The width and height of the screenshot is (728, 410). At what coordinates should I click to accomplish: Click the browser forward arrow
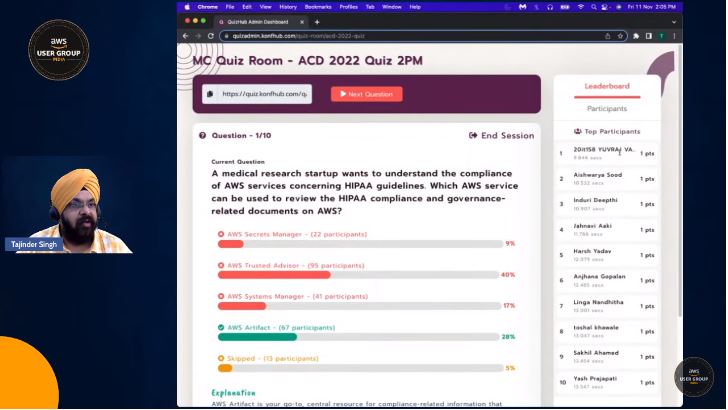pyautogui.click(x=198, y=36)
